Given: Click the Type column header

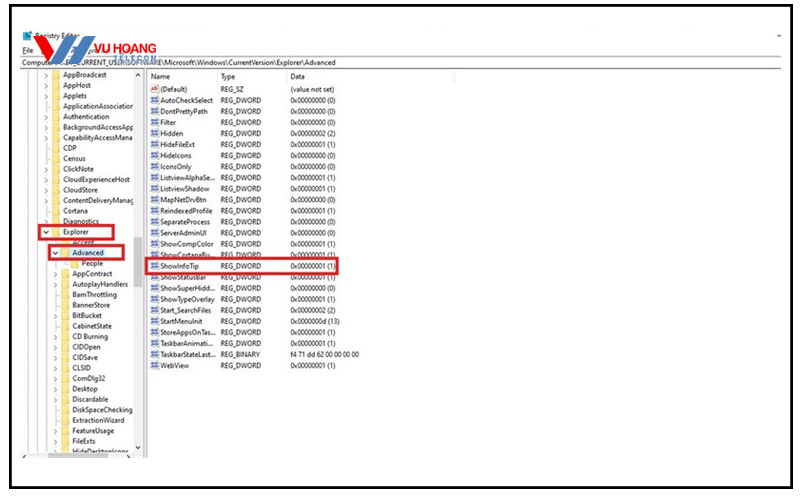Looking at the screenshot, I should (228, 76).
